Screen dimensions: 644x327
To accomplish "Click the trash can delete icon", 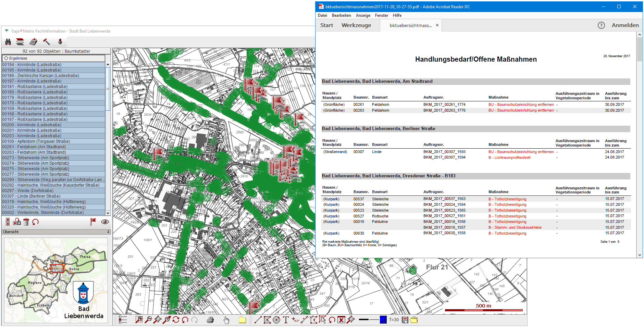I will pos(26,222).
